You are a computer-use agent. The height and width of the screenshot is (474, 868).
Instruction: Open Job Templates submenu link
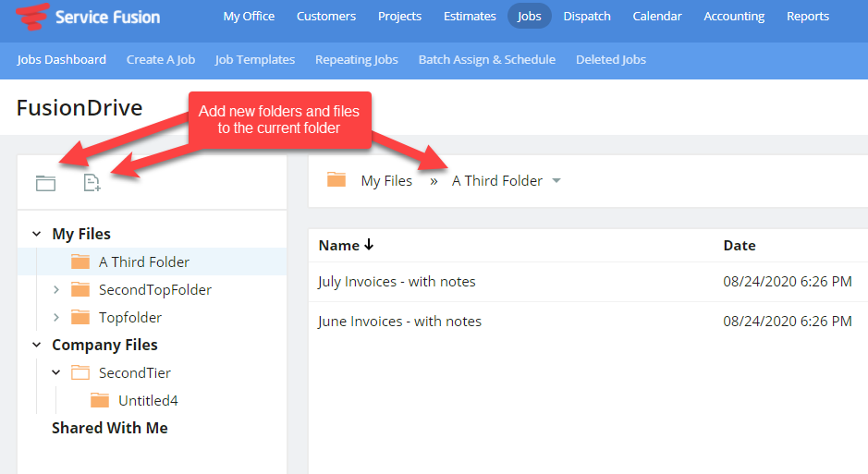[x=255, y=59]
